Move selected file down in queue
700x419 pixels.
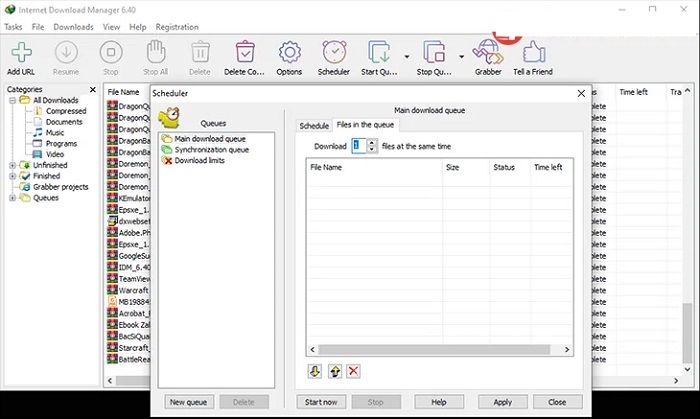(315, 371)
